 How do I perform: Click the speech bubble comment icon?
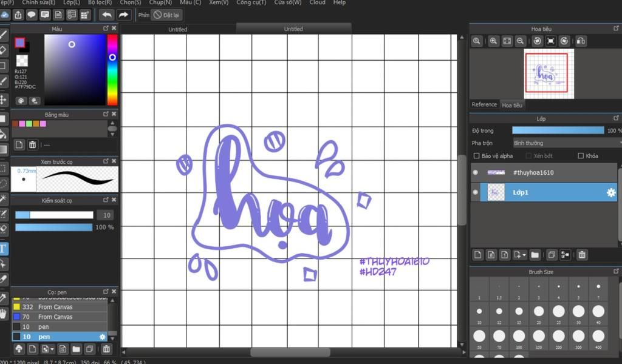tap(32, 15)
